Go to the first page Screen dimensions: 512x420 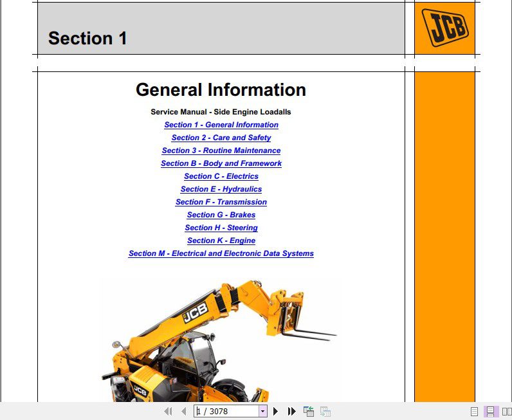point(168,411)
